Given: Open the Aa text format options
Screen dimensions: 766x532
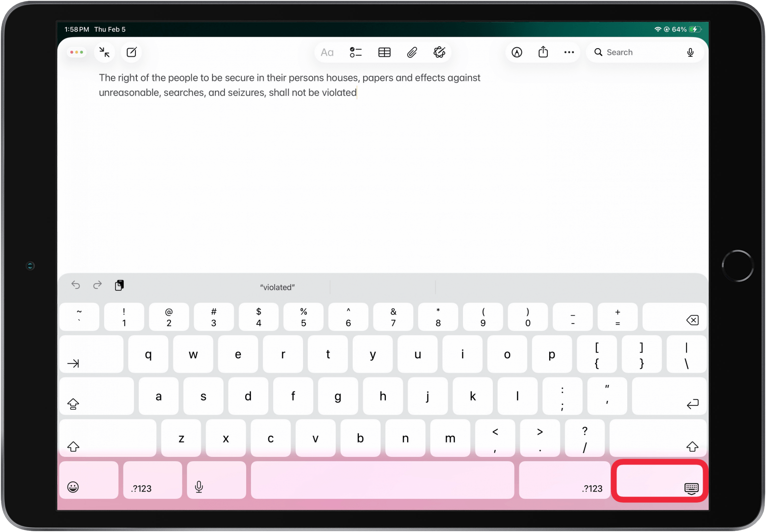Looking at the screenshot, I should [327, 52].
